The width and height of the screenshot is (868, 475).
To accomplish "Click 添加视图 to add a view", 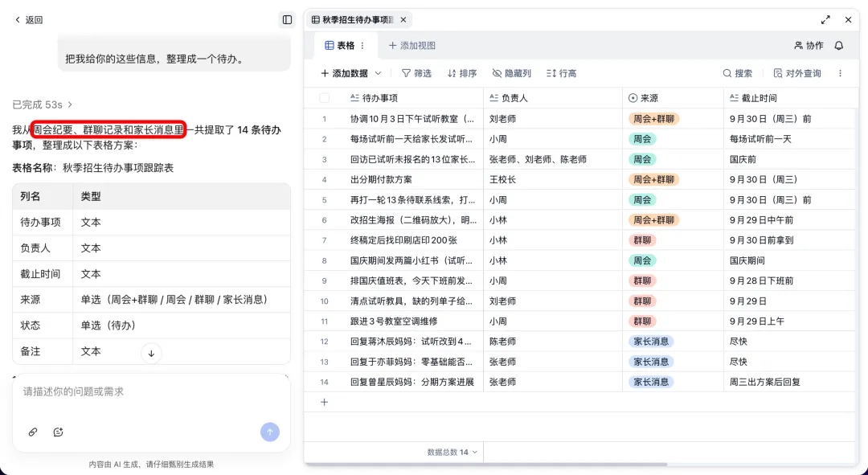I will pos(411,46).
